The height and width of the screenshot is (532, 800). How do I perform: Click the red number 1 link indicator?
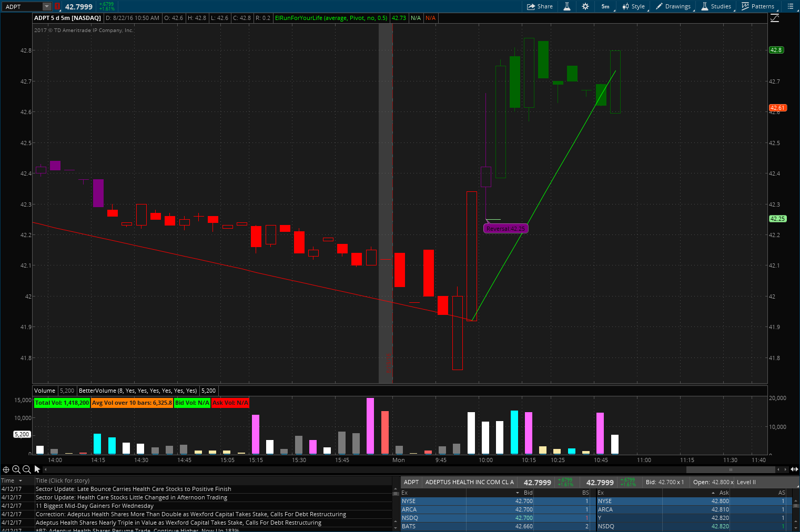coord(57,6)
